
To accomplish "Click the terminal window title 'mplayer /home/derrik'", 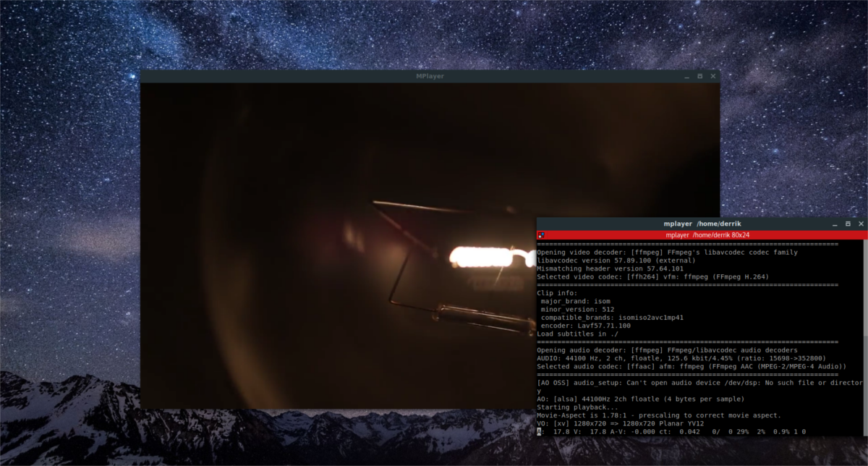I will (x=700, y=224).
